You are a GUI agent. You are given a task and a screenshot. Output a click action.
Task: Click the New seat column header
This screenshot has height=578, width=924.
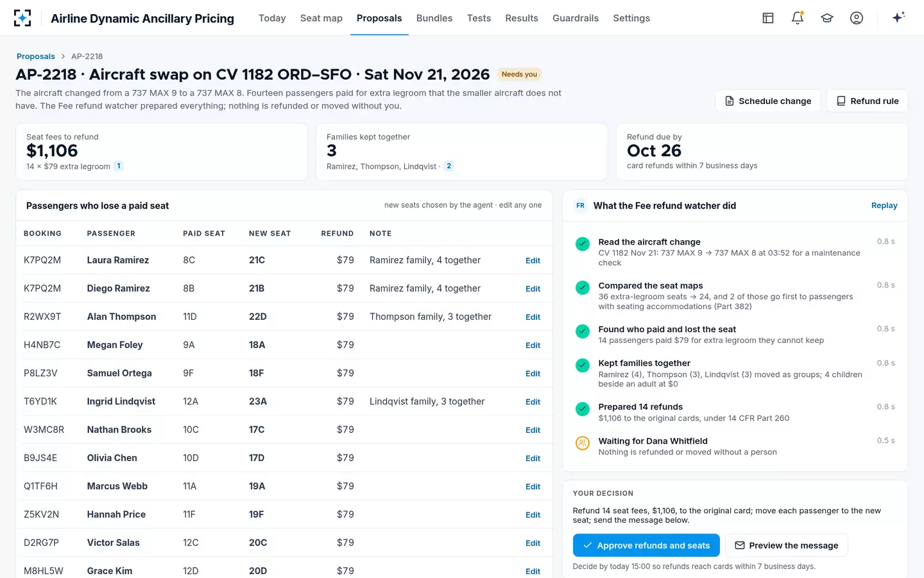click(x=269, y=234)
